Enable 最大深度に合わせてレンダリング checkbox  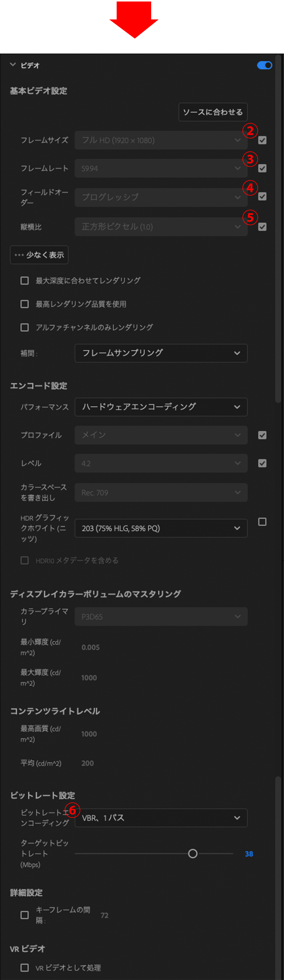point(25,281)
